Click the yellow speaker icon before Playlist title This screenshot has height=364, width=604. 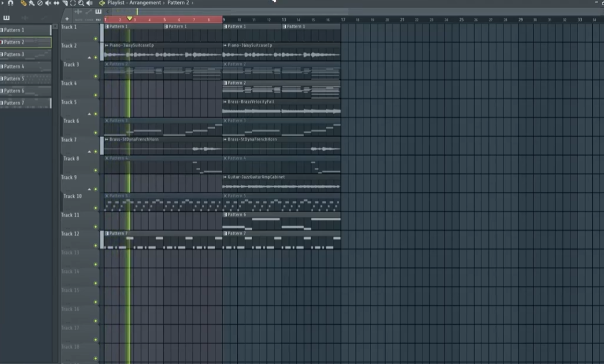click(102, 3)
